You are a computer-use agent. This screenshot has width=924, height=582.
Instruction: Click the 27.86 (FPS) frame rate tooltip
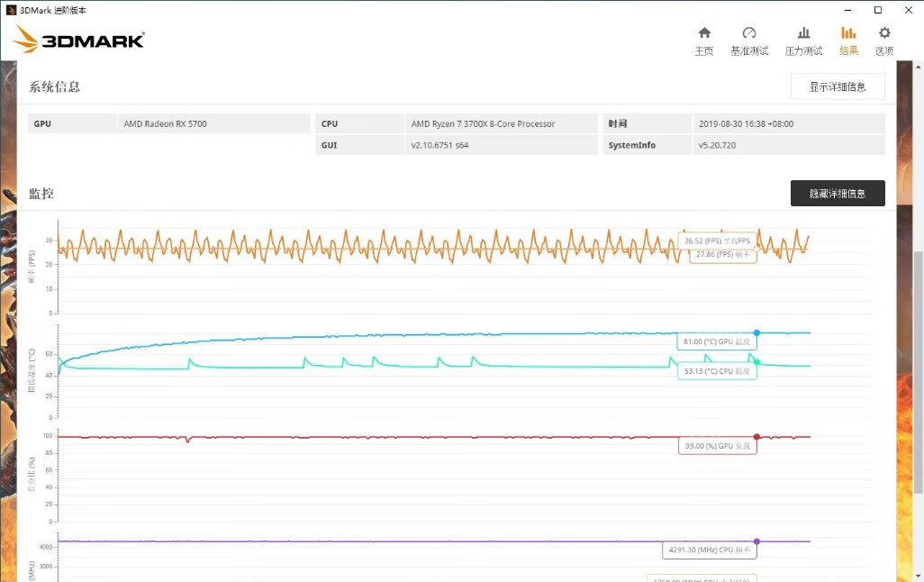pos(723,255)
